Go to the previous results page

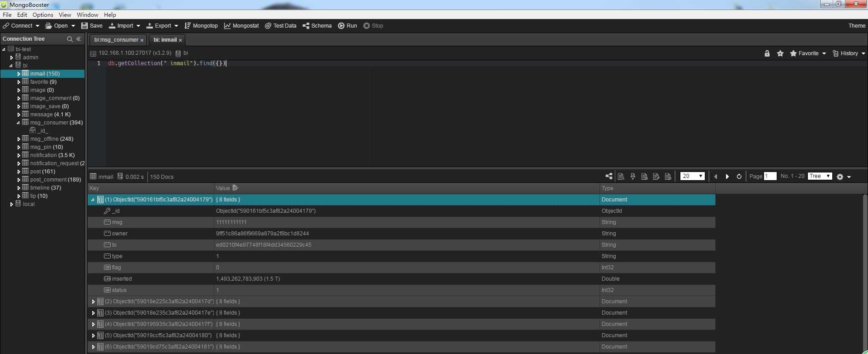point(716,177)
